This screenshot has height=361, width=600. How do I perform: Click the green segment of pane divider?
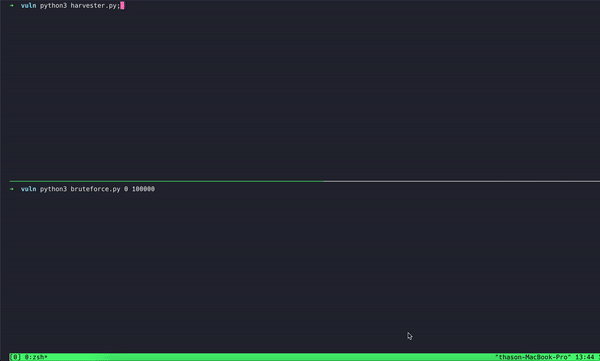(x=166, y=181)
